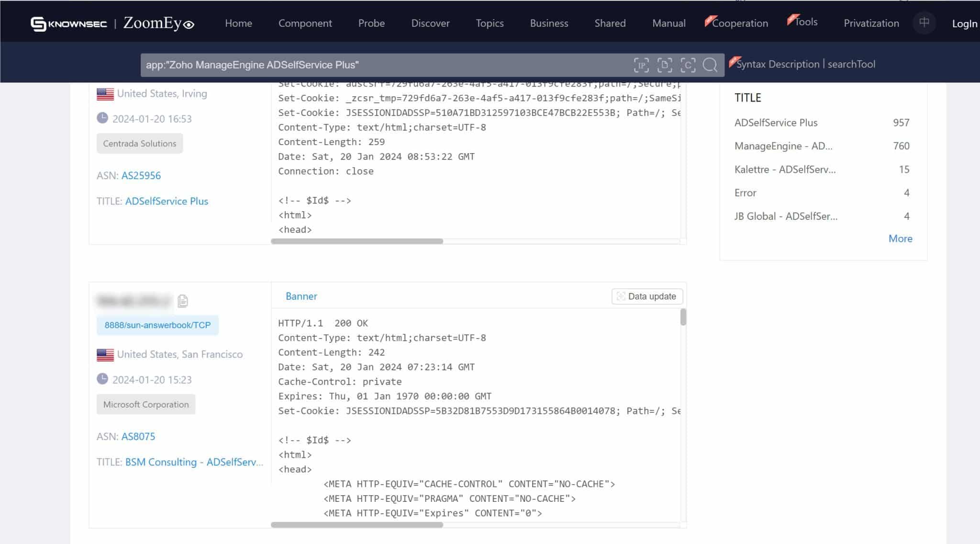Expand TITLE list with More link

pos(900,238)
